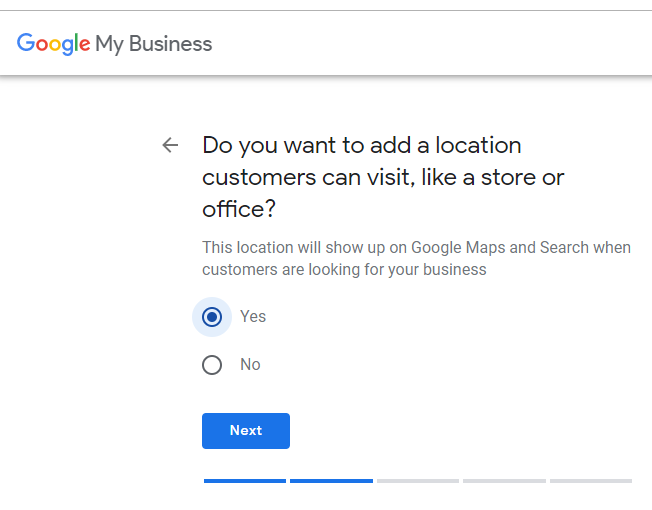Viewport: 652px width, 510px height.
Task: Click the "This location will show up" description
Action: coord(416,259)
